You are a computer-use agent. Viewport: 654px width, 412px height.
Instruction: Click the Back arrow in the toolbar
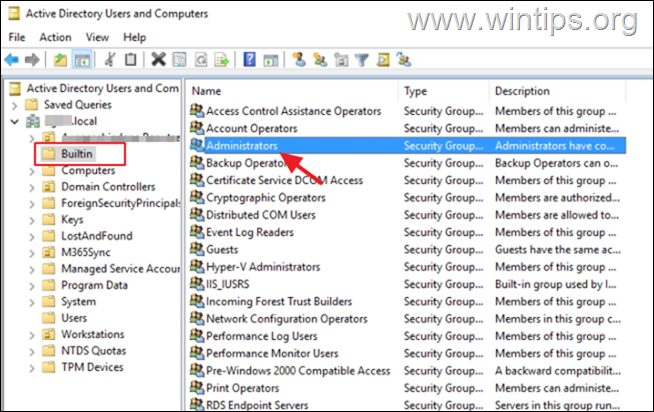(x=12, y=60)
